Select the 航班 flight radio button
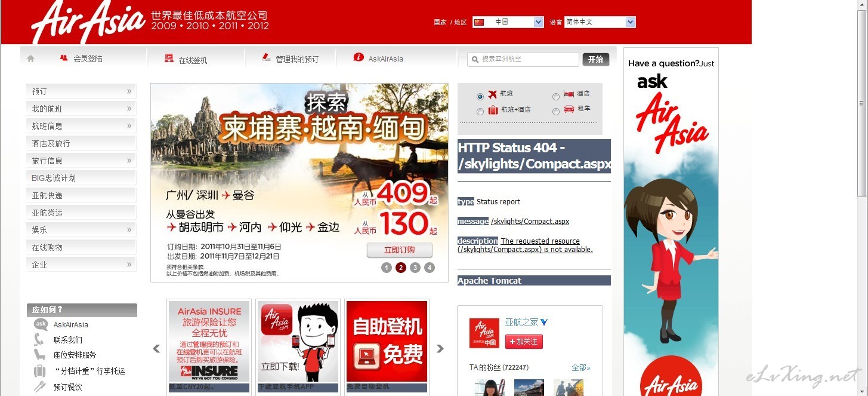Screen dimensions: 868x396 pos(480,97)
